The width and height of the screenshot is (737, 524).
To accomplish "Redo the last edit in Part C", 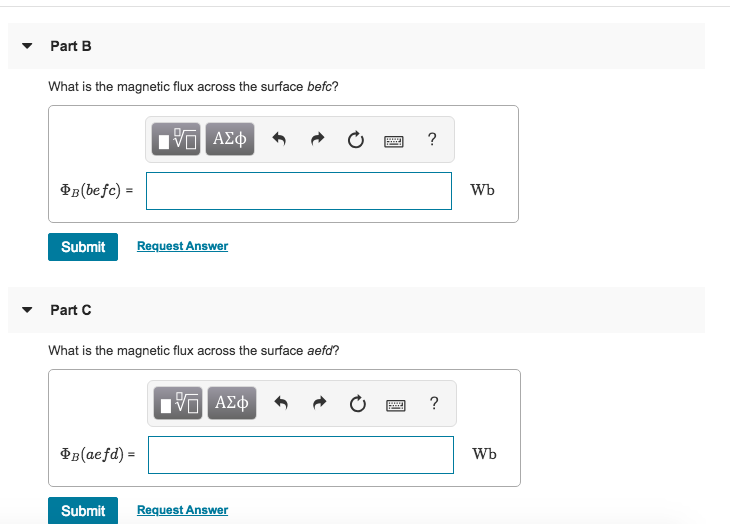I will point(320,403).
